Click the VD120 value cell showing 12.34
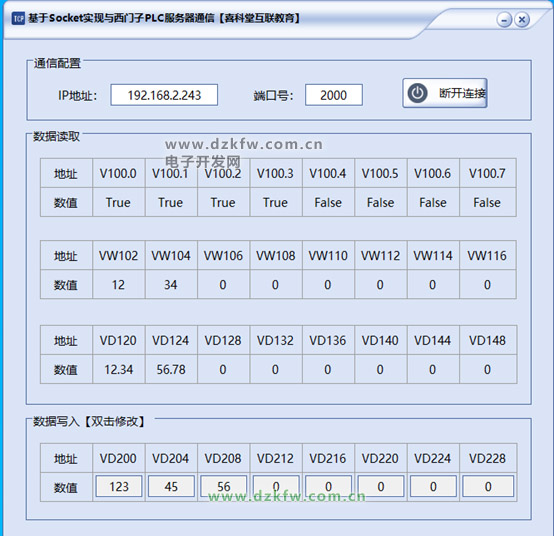554x536 pixels. [118, 370]
